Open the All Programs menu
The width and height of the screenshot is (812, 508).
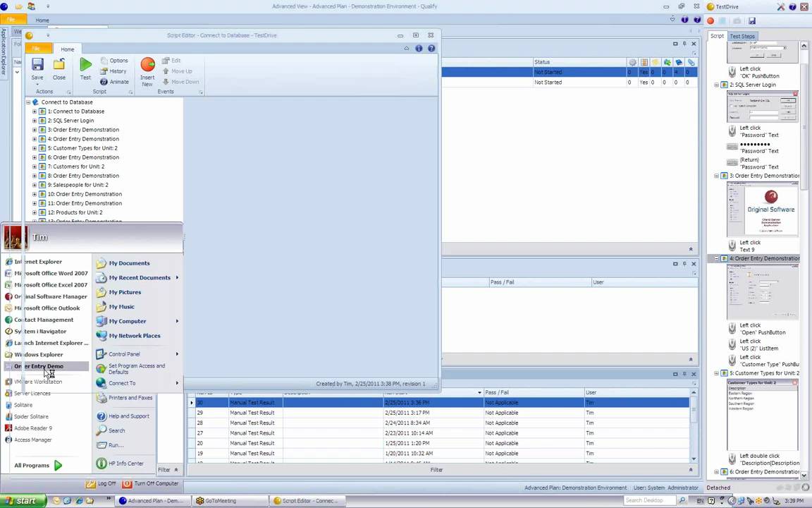32,465
